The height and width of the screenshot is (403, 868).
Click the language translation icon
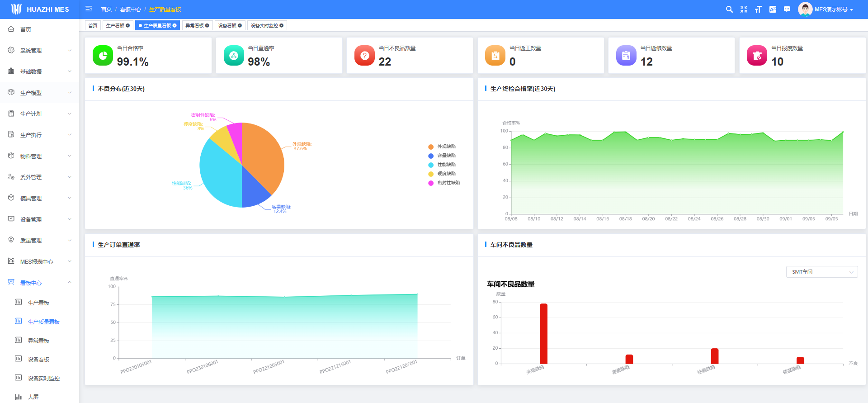click(773, 9)
